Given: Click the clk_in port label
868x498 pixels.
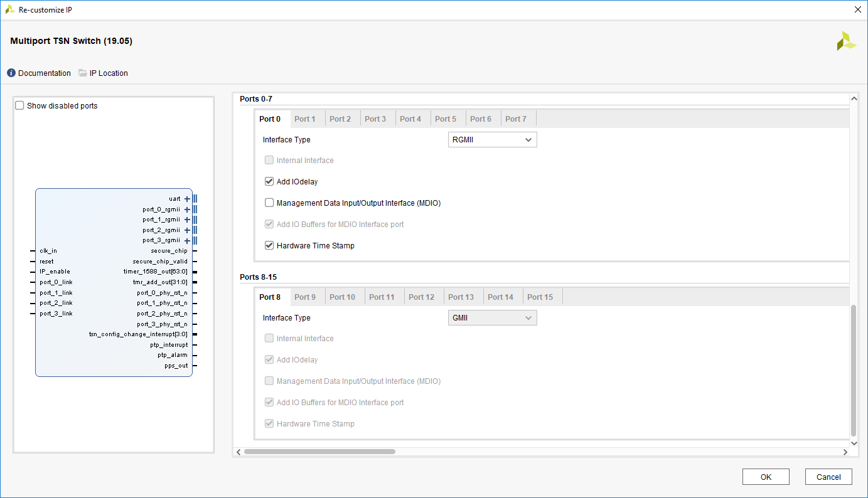Looking at the screenshot, I should pyautogui.click(x=48, y=251).
